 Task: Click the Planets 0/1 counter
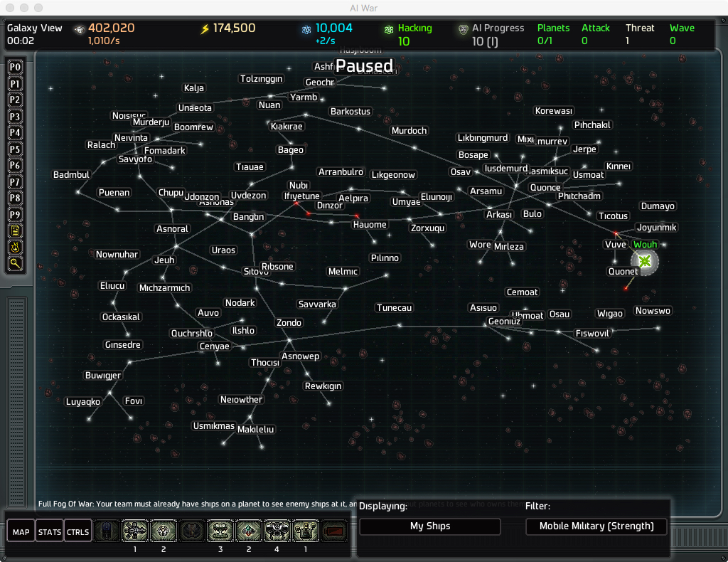(x=553, y=34)
